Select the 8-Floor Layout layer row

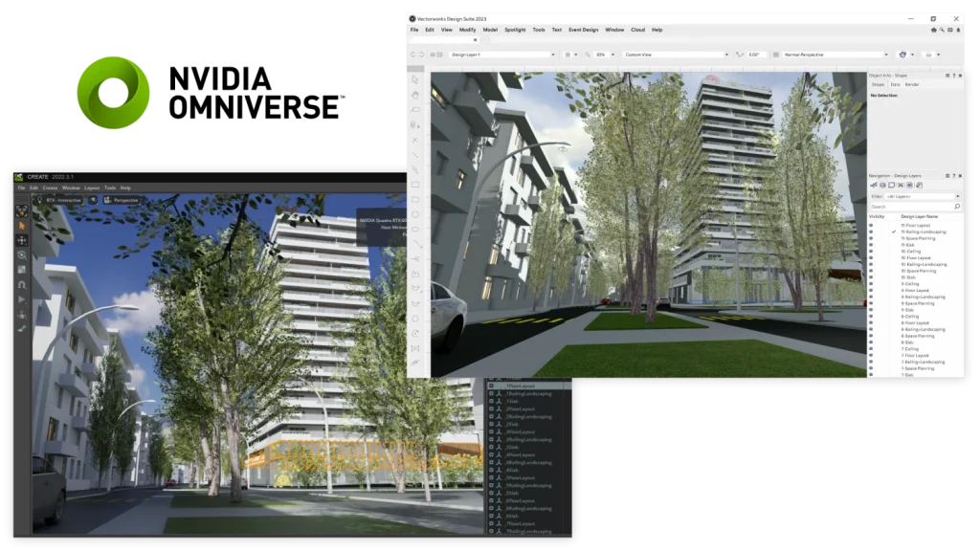point(916,323)
